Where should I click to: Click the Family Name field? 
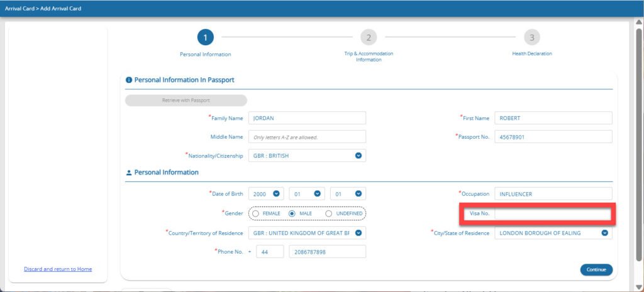307,118
